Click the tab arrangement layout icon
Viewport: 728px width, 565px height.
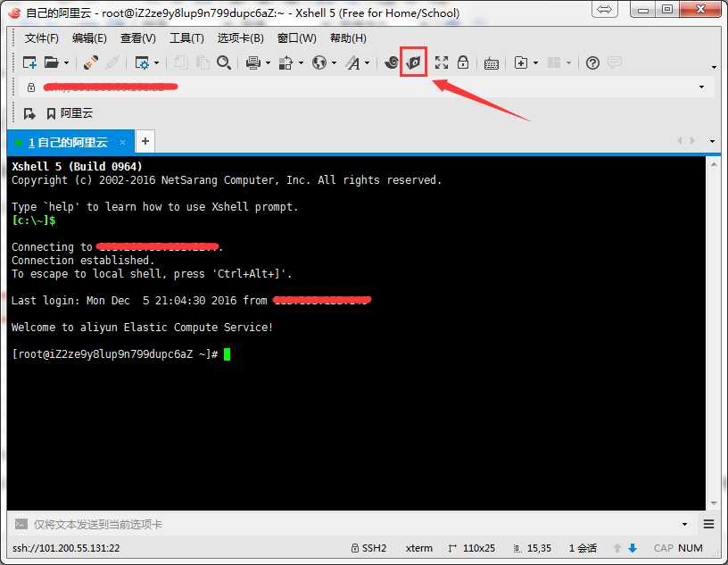coord(554,62)
